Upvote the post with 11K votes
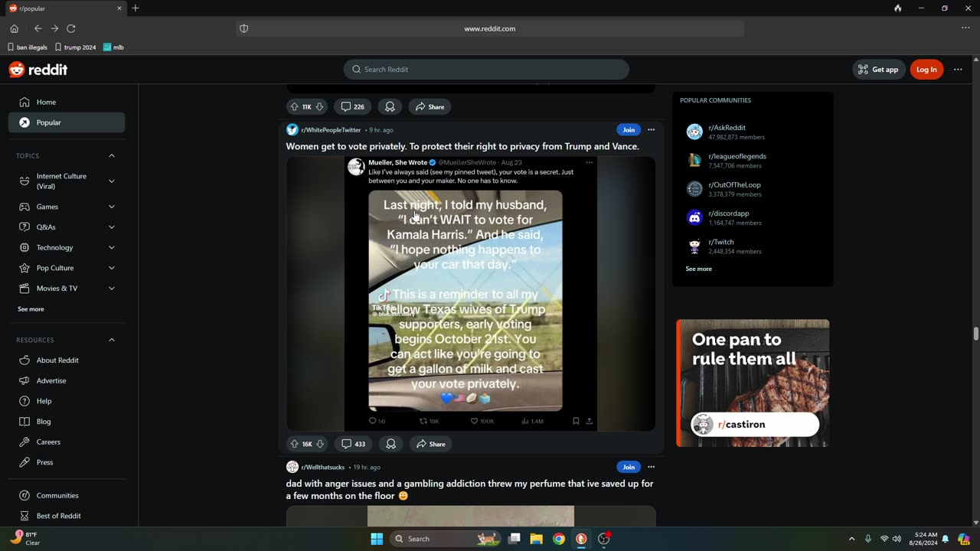Image resolution: width=980 pixels, height=551 pixels. click(x=295, y=107)
